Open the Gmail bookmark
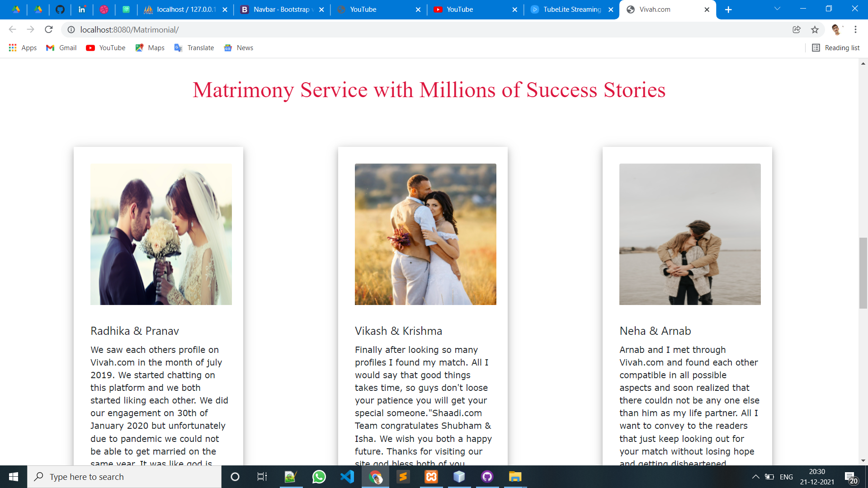The width and height of the screenshot is (868, 488). tap(61, 48)
